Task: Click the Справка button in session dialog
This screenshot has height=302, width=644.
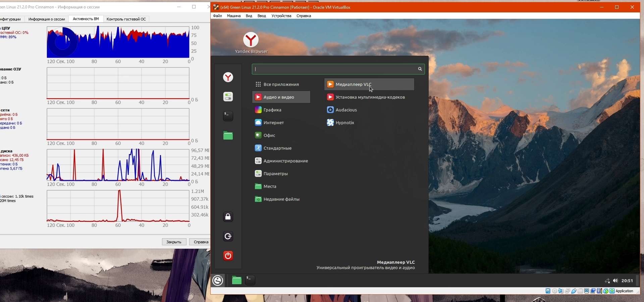Action: (201, 242)
